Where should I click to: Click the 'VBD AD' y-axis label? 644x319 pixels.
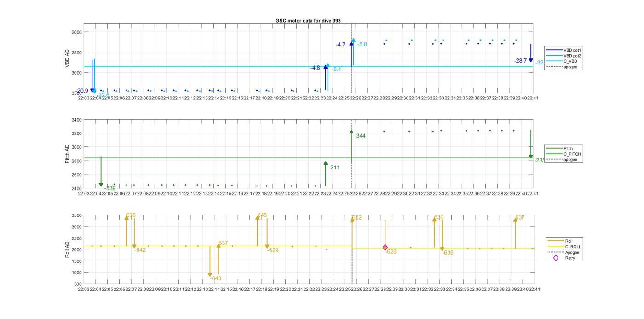pyautogui.click(x=67, y=58)
